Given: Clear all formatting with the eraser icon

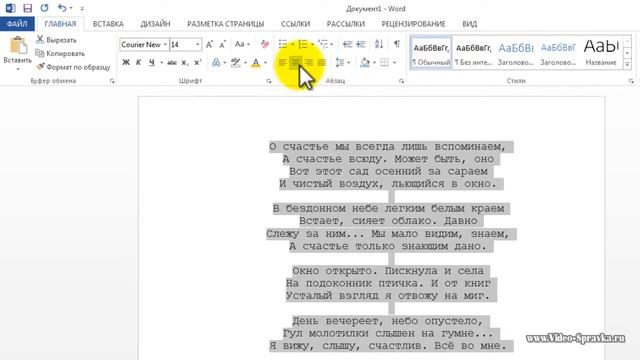Looking at the screenshot, I should (265, 44).
